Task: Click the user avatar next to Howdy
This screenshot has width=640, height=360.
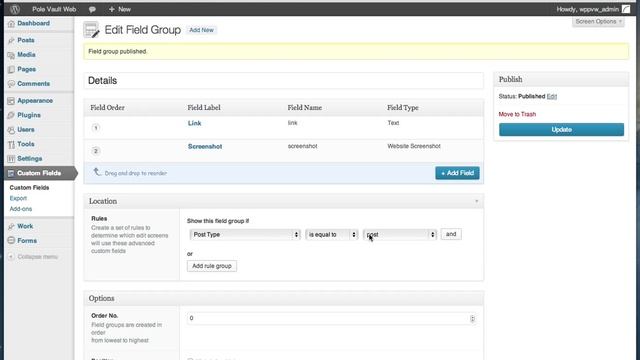Action: [x=626, y=9]
